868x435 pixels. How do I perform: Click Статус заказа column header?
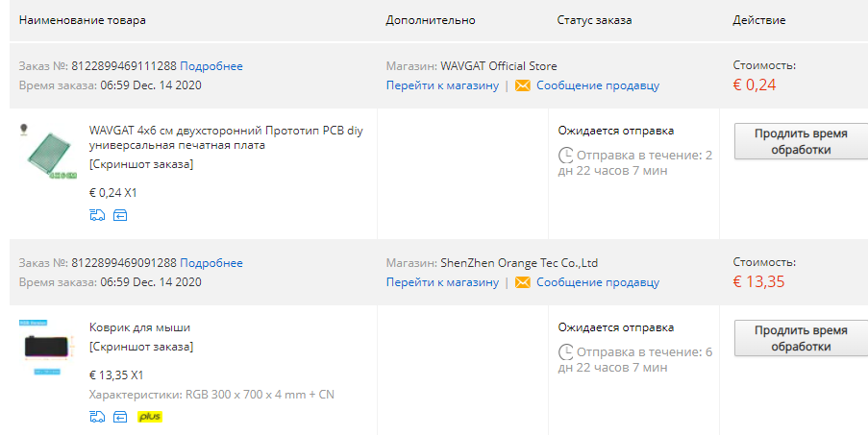click(x=595, y=20)
